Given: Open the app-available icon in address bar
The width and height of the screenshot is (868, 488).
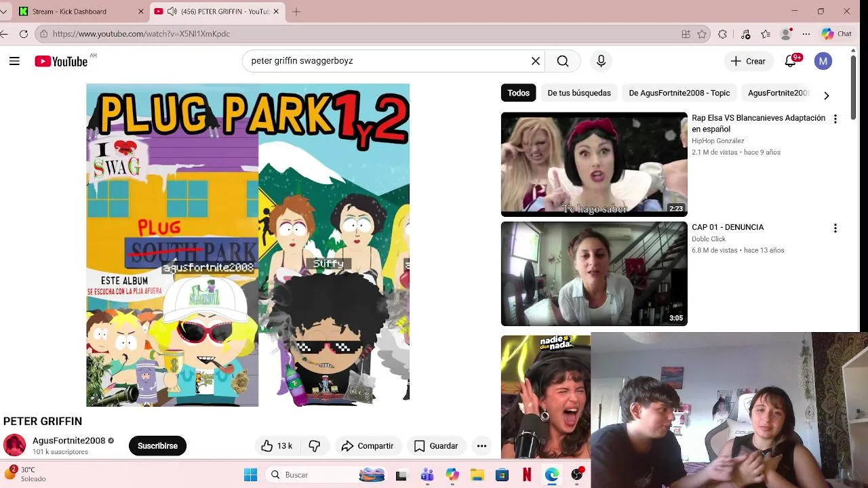Looking at the screenshot, I should point(686,34).
